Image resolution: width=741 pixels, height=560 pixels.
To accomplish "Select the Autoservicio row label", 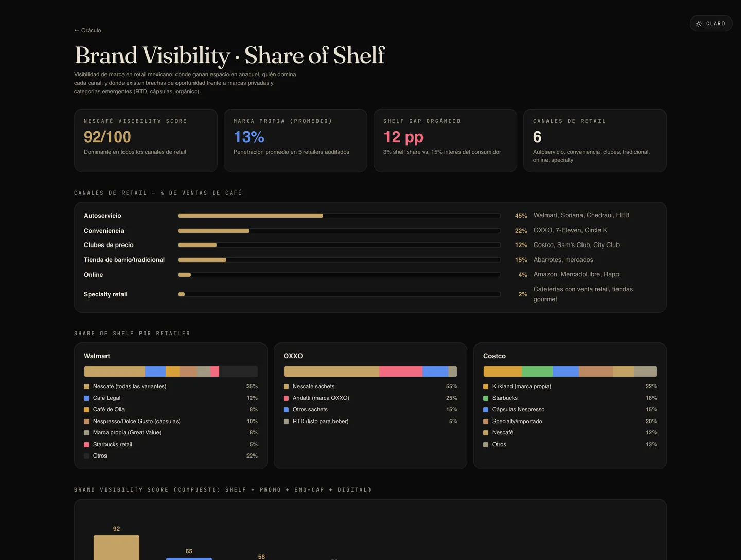I will click(102, 216).
